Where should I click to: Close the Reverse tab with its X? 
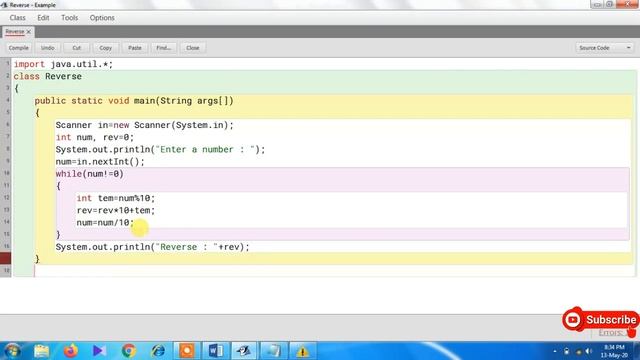click(29, 32)
